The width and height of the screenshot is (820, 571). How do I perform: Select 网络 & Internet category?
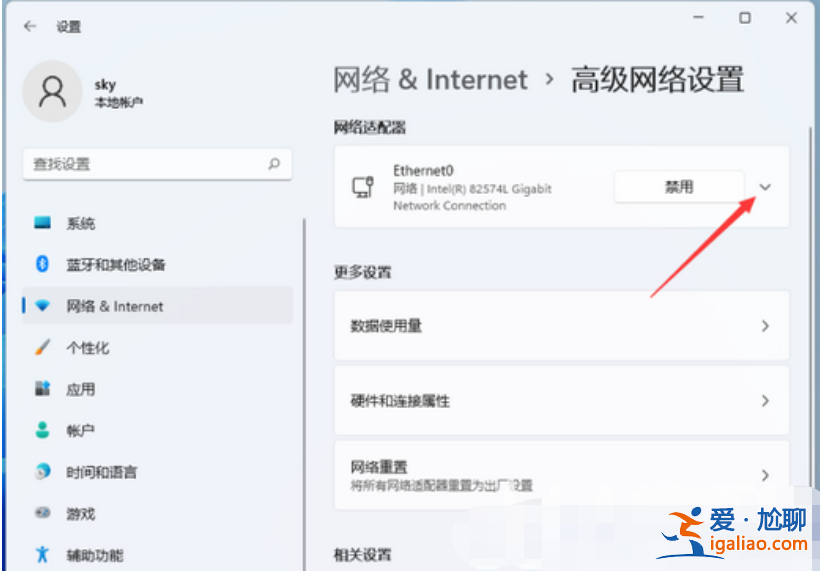coord(157,306)
